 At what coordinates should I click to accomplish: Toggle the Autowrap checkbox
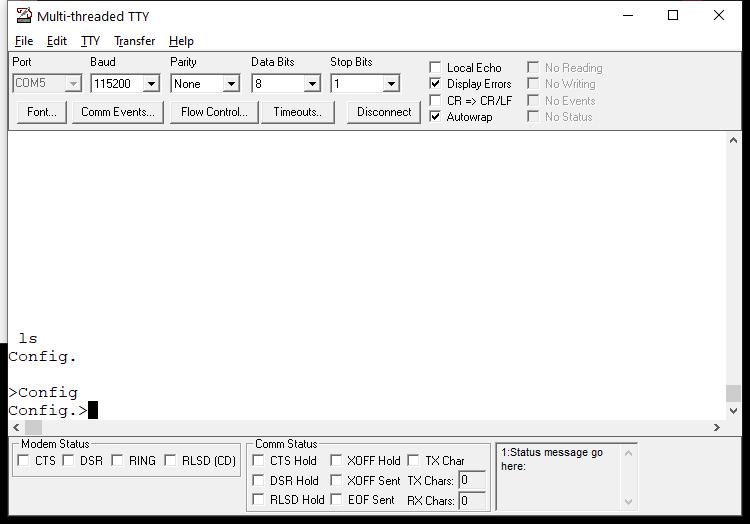[x=435, y=116]
